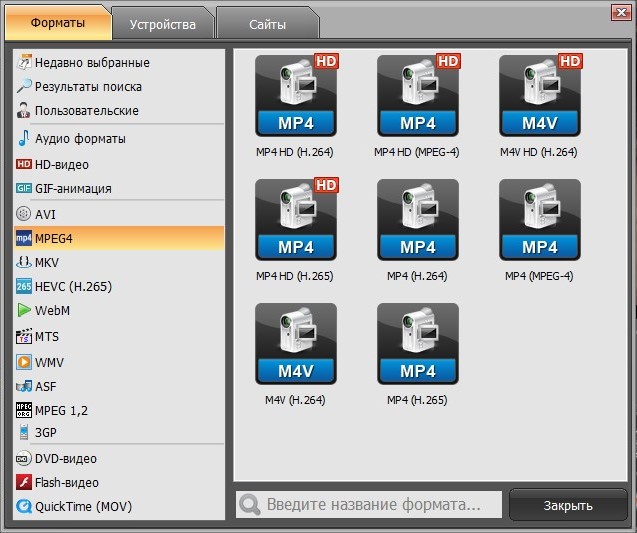Select the AVI category label
This screenshot has width=637, height=533.
tap(45, 214)
